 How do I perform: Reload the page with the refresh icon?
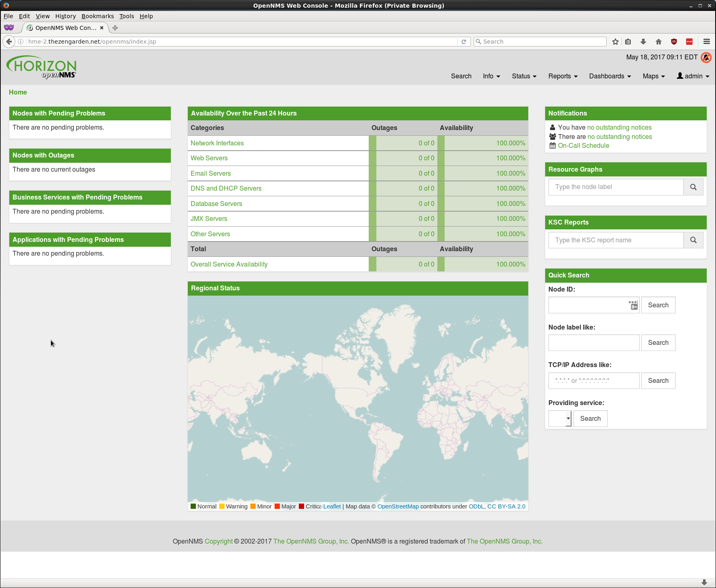pos(464,42)
